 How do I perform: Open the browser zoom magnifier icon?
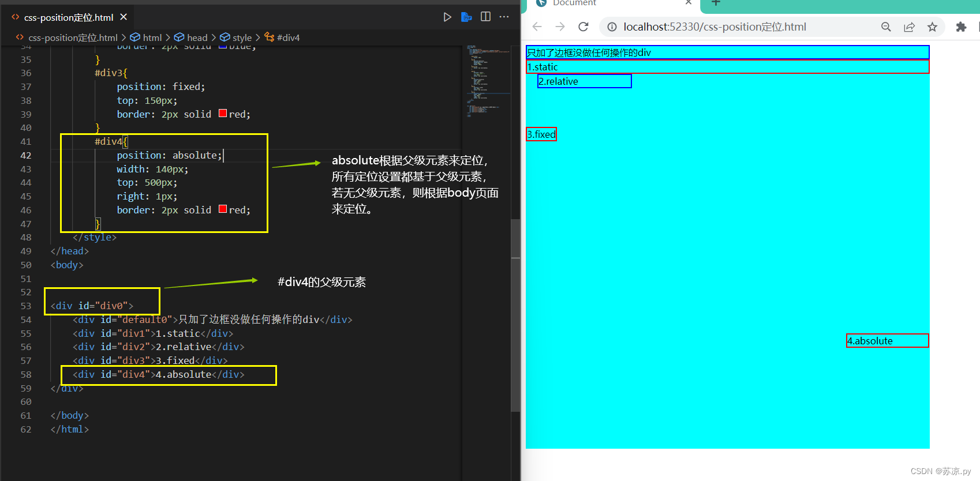(x=886, y=27)
